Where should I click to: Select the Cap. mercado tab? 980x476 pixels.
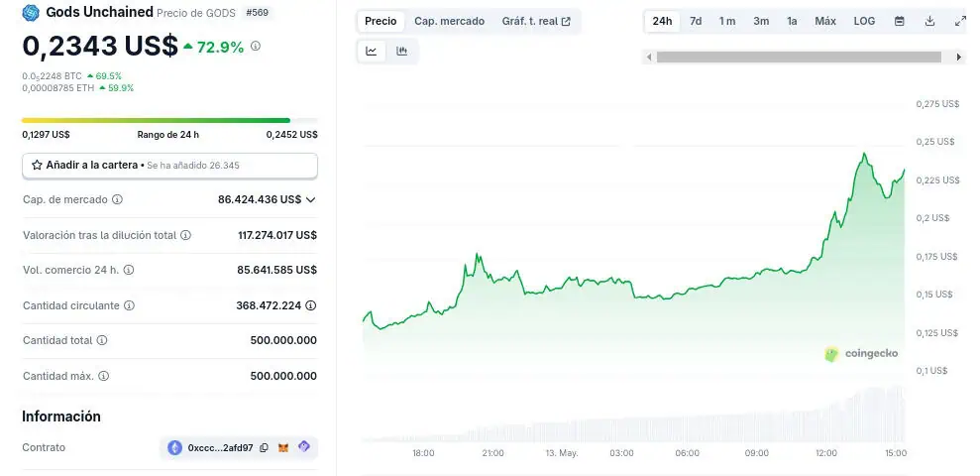450,21
